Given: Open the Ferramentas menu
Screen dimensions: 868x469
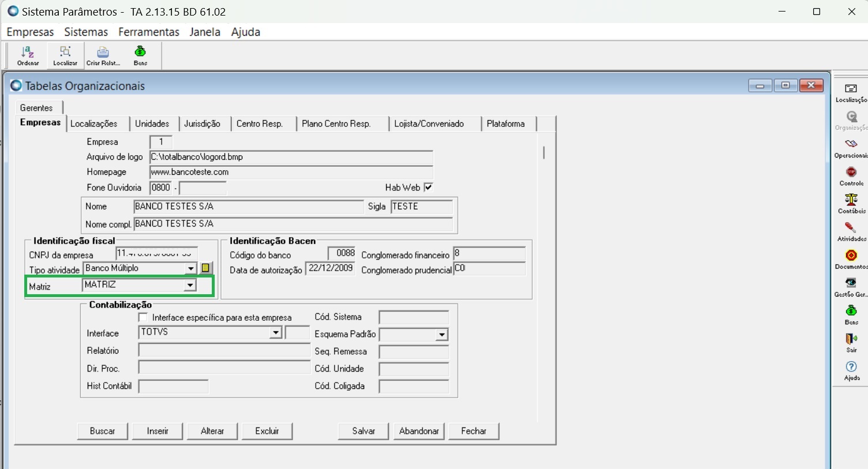Looking at the screenshot, I should (x=149, y=32).
